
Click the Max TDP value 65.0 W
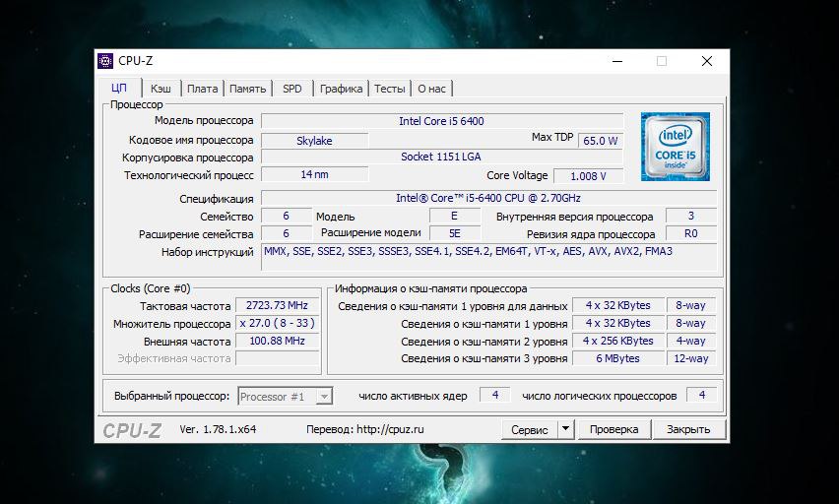click(601, 141)
